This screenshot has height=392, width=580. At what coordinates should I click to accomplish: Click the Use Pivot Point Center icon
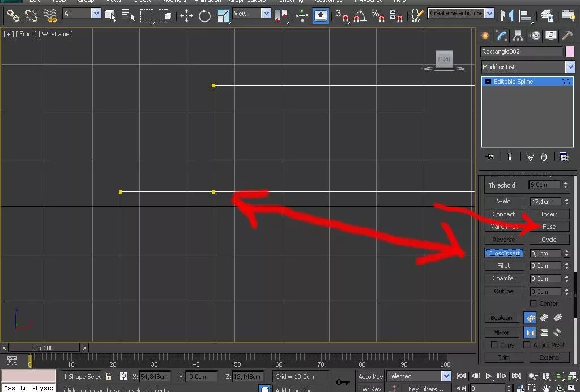[x=281, y=15]
